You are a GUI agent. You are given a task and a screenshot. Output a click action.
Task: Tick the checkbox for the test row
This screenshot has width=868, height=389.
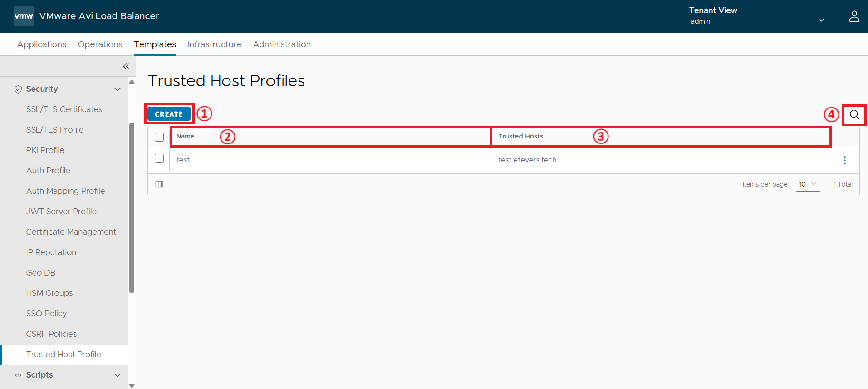[x=159, y=158]
